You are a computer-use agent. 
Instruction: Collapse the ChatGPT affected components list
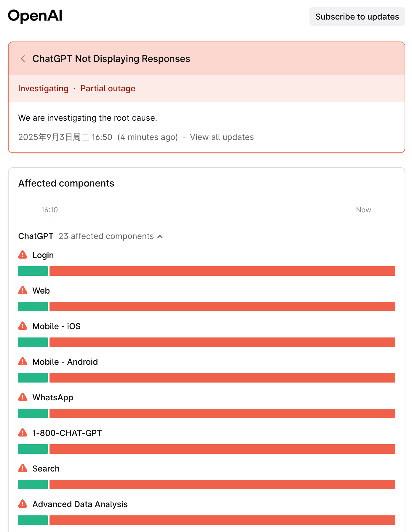click(x=160, y=236)
